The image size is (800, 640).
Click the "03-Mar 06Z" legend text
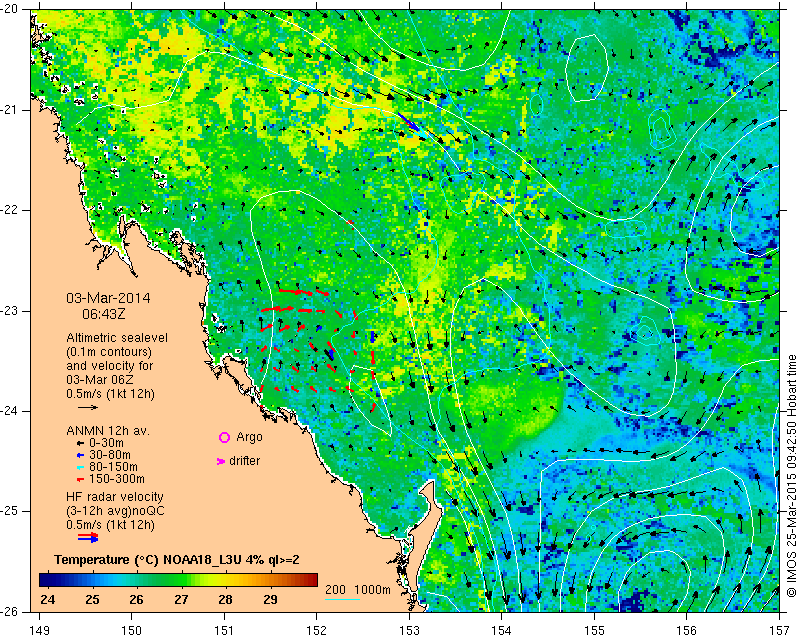(x=100, y=380)
